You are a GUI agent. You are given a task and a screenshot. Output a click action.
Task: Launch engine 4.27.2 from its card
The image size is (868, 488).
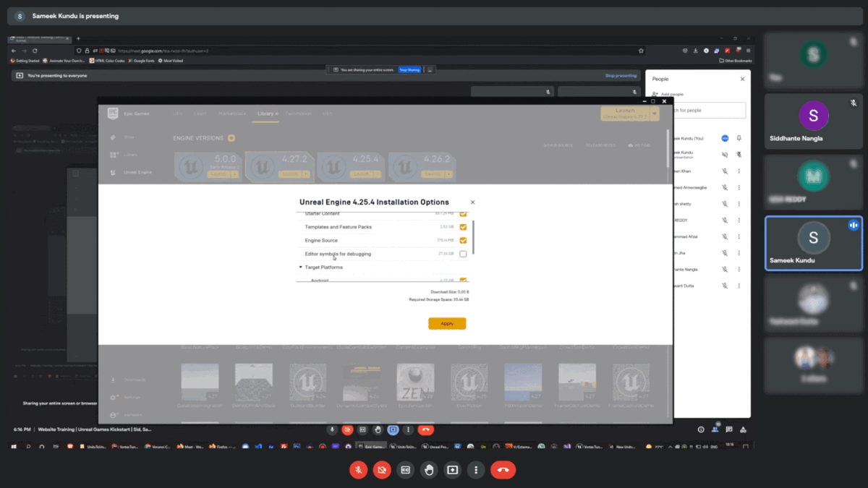click(x=289, y=174)
